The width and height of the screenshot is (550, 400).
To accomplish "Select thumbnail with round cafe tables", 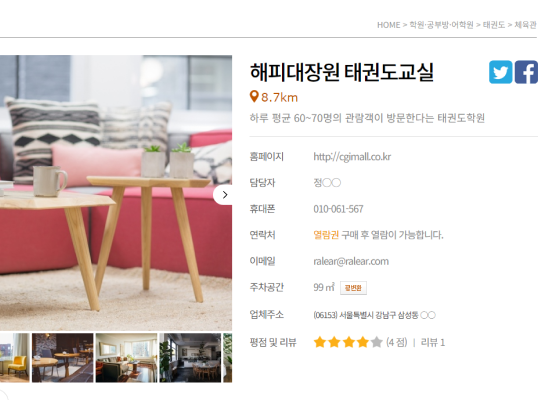I will (63, 358).
